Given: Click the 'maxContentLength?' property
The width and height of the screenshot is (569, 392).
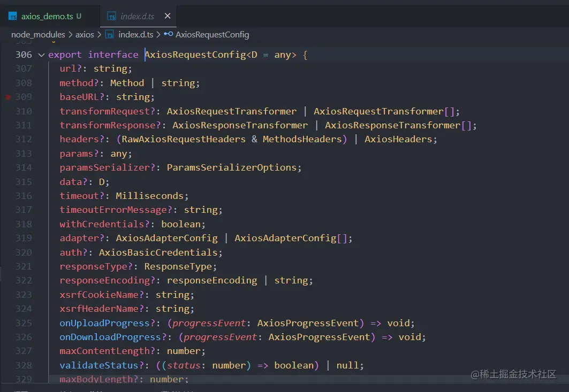Looking at the screenshot, I should pyautogui.click(x=108, y=351).
